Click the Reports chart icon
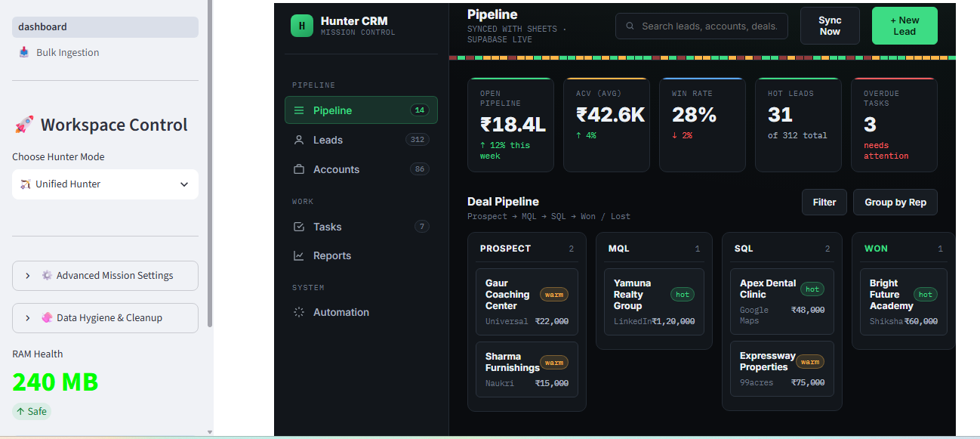The height and width of the screenshot is (439, 980). [299, 255]
